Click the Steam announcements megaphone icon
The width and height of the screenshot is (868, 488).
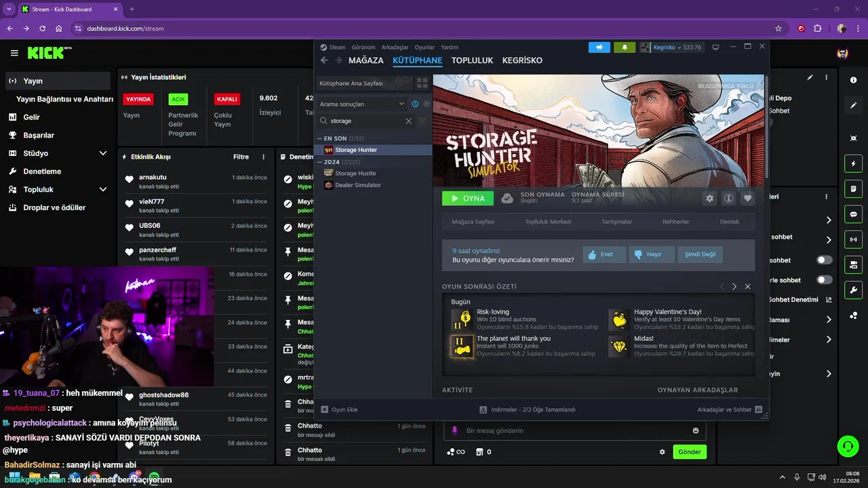point(599,47)
